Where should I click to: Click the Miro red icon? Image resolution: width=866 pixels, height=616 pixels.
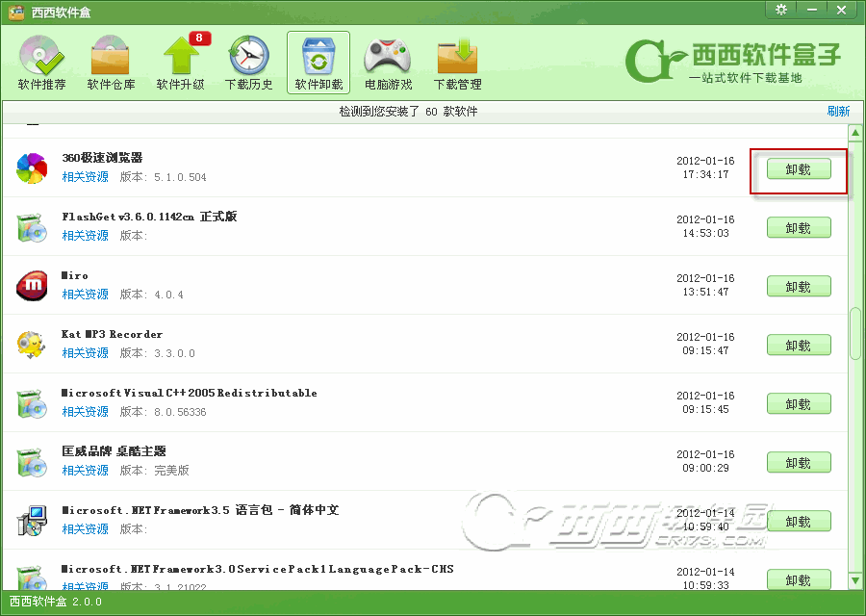tap(32, 286)
